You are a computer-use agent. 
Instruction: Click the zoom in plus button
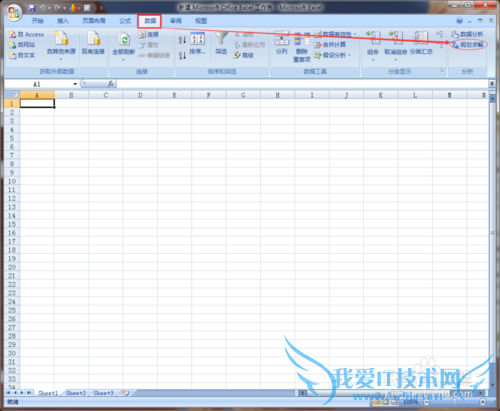[483, 402]
